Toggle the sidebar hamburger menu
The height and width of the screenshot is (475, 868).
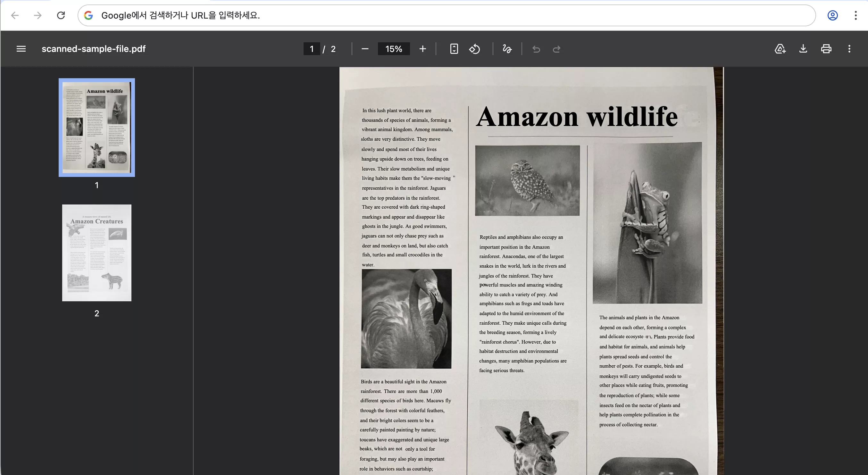(21, 49)
